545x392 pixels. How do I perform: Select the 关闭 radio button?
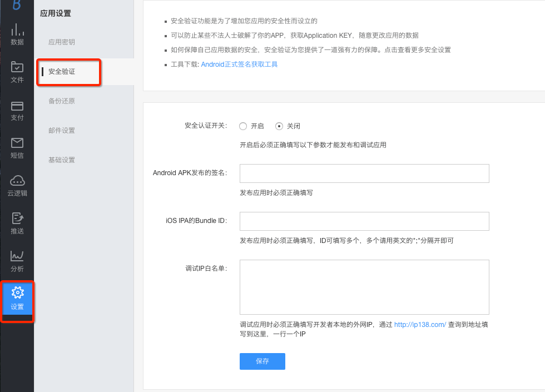tap(279, 126)
